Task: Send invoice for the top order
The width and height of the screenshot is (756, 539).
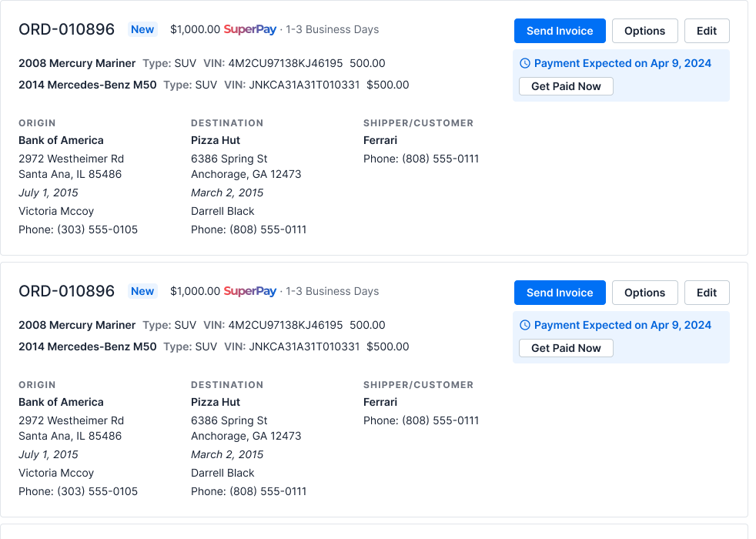Action: 560,31
